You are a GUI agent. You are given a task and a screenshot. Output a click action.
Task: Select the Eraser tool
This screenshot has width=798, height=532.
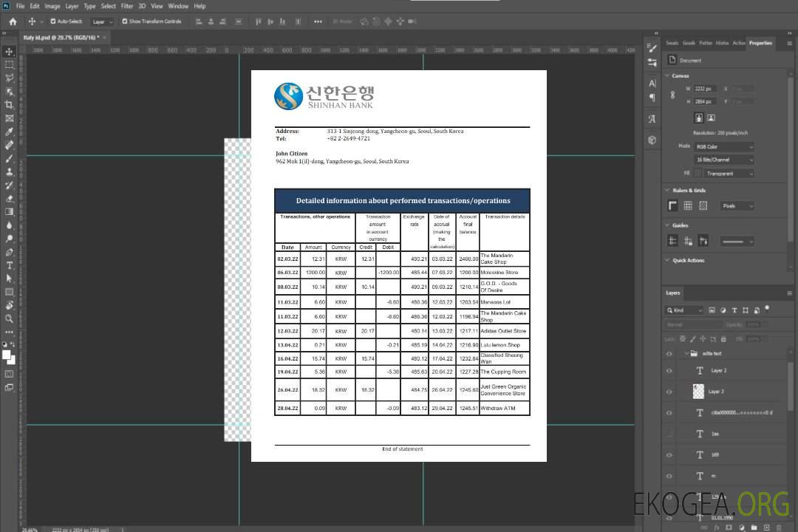coord(9,199)
